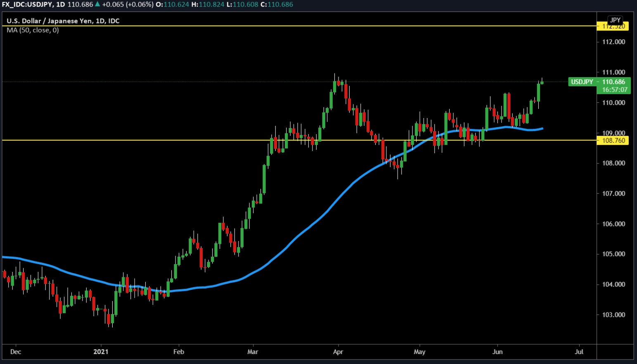Click the +0.065 (+0.06%) change value
Image resolution: width=637 pixels, height=364 pixels.
tap(128, 5)
